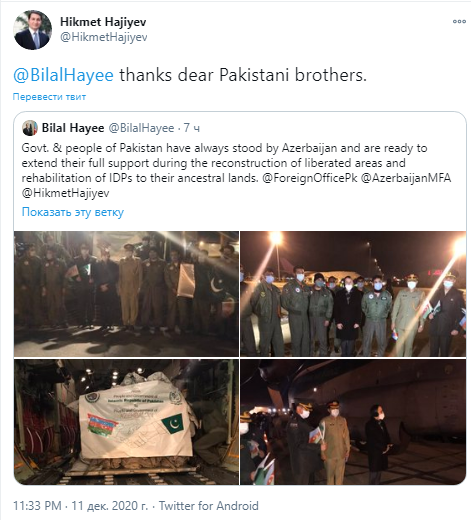This screenshot has width=471, height=520.
Task: Click the 'Twitter for Android' source label
Action: [x=209, y=506]
